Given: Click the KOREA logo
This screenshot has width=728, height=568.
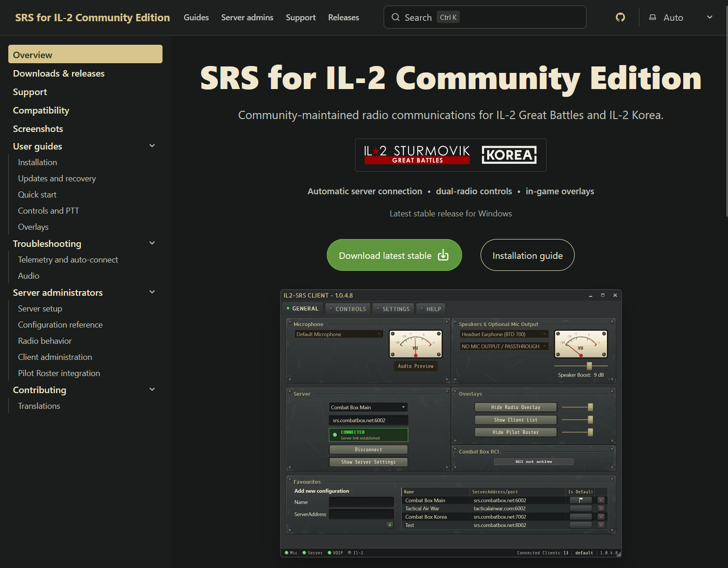Looking at the screenshot, I should [x=509, y=155].
